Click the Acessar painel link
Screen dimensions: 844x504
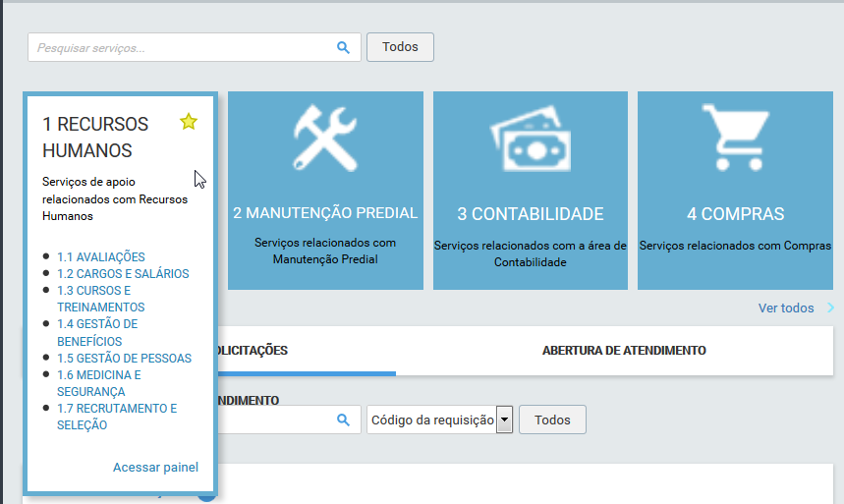point(155,467)
